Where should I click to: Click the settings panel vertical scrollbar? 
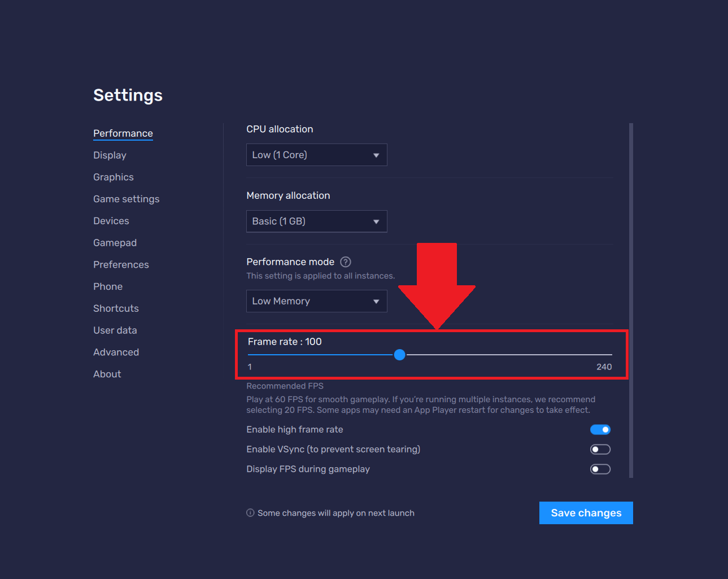click(x=631, y=301)
